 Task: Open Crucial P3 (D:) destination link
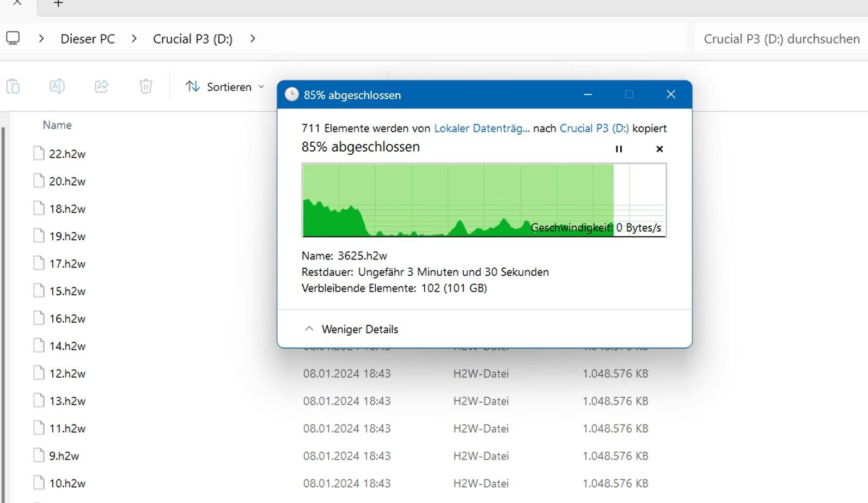click(594, 129)
